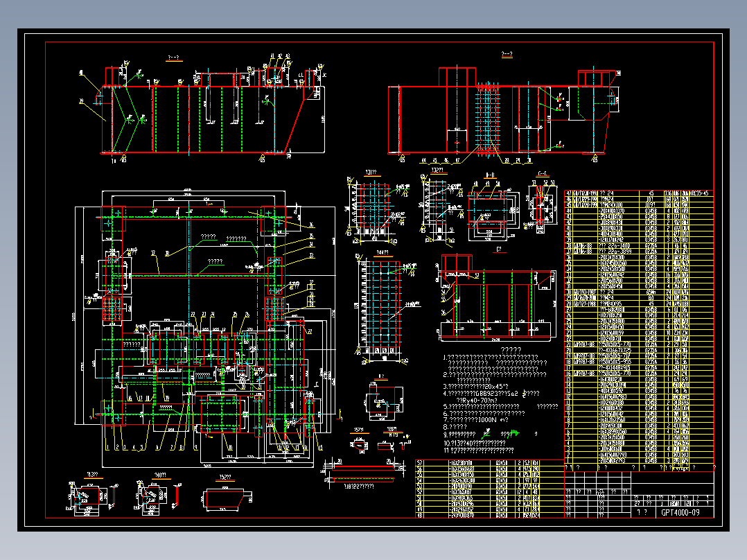Click the GPT4000-09 drawing number in title block
The image size is (747, 560).
[x=680, y=512]
